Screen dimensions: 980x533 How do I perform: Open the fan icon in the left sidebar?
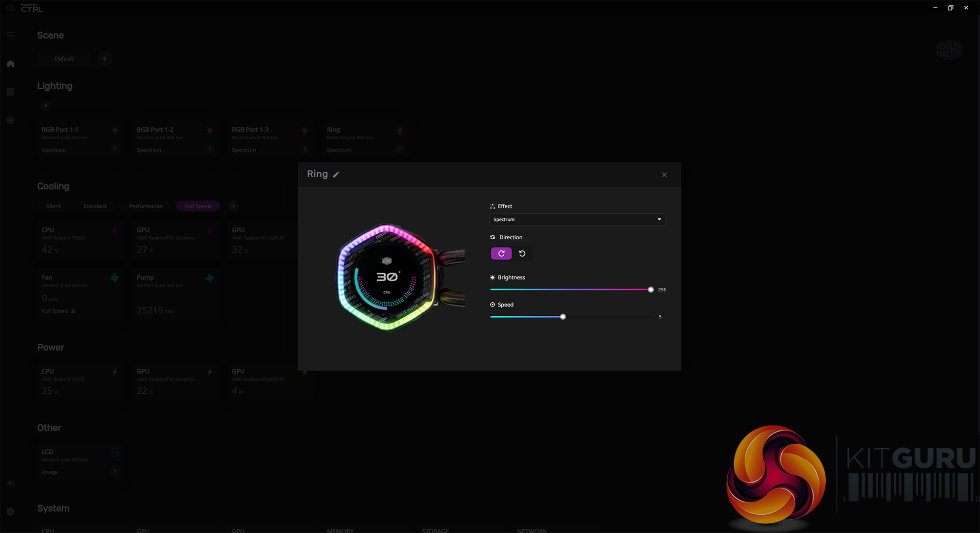(x=10, y=120)
